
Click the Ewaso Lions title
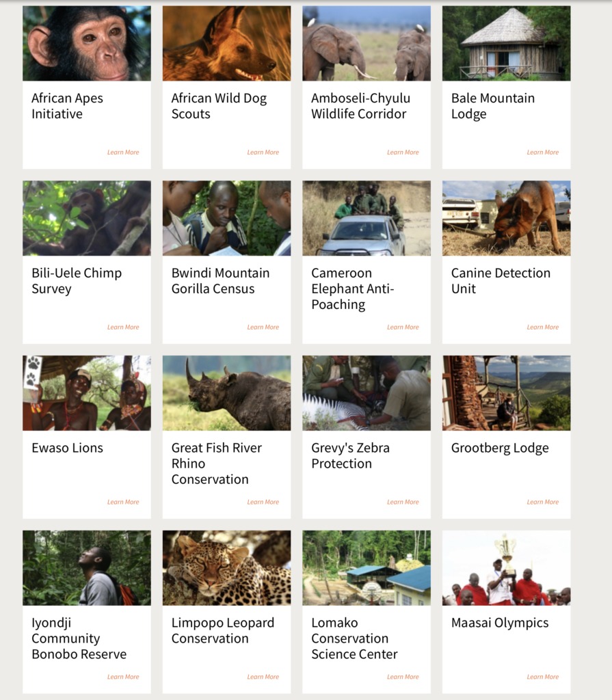pos(67,448)
